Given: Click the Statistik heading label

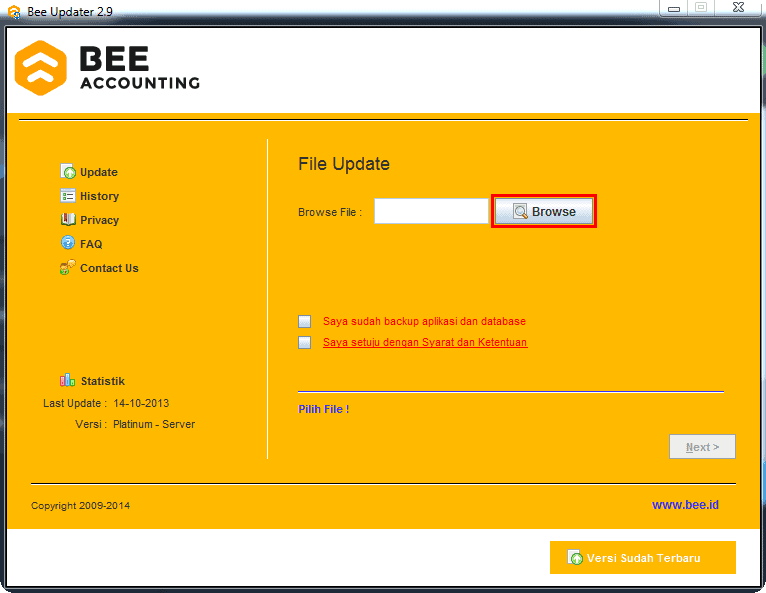Looking at the screenshot, I should pyautogui.click(x=103, y=381).
